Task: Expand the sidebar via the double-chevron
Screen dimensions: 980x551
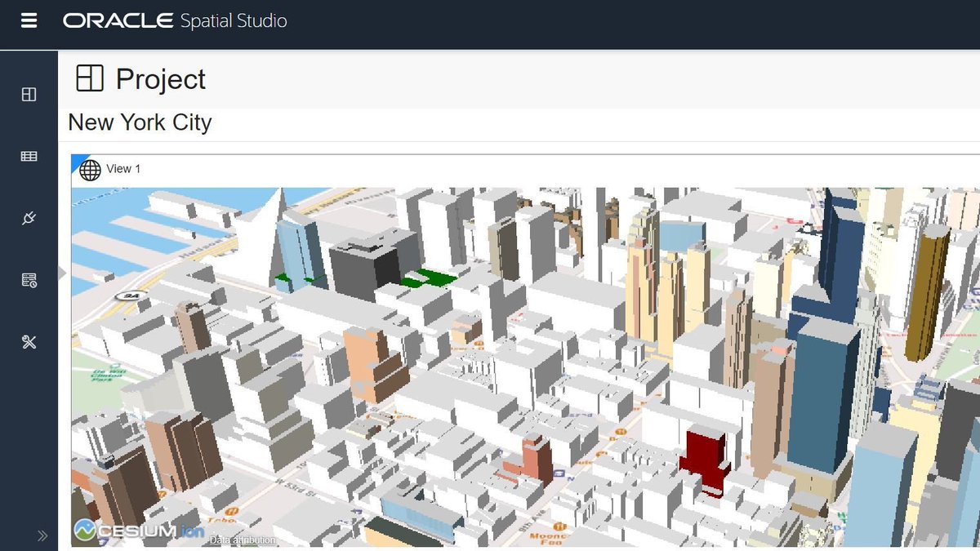Action: (41, 535)
